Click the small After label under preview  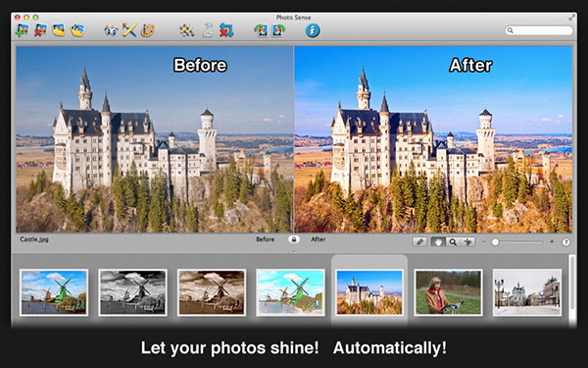point(318,239)
